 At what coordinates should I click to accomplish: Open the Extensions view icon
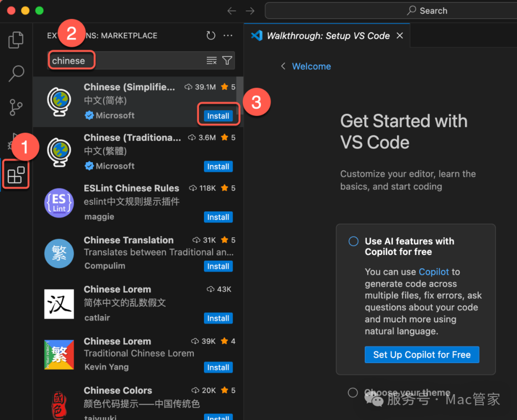click(x=16, y=174)
